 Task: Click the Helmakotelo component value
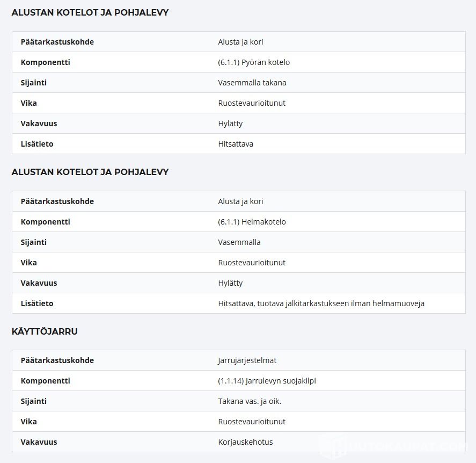click(x=252, y=222)
